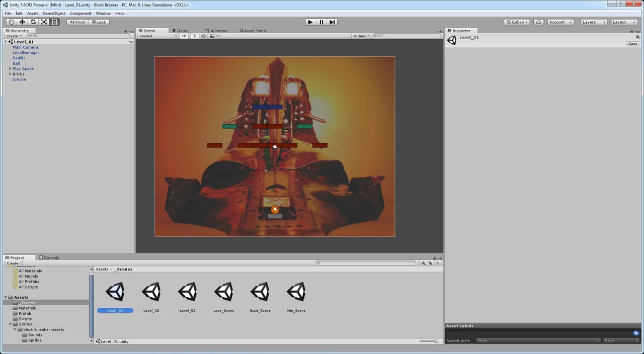Open the Edit menu
The height and width of the screenshot is (354, 644).
[19, 14]
